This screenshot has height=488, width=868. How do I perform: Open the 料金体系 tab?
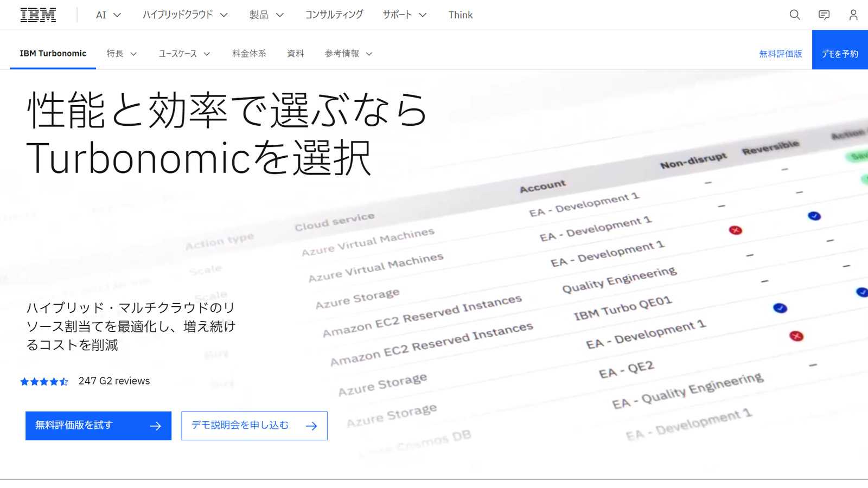coord(249,53)
